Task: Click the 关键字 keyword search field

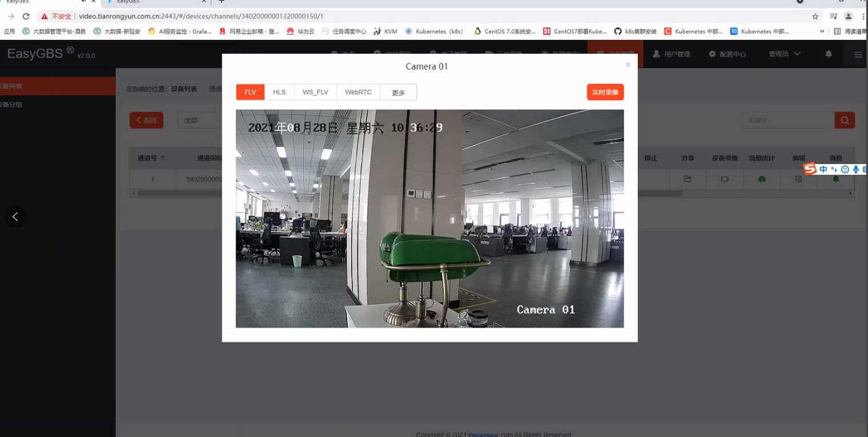Action: point(787,120)
